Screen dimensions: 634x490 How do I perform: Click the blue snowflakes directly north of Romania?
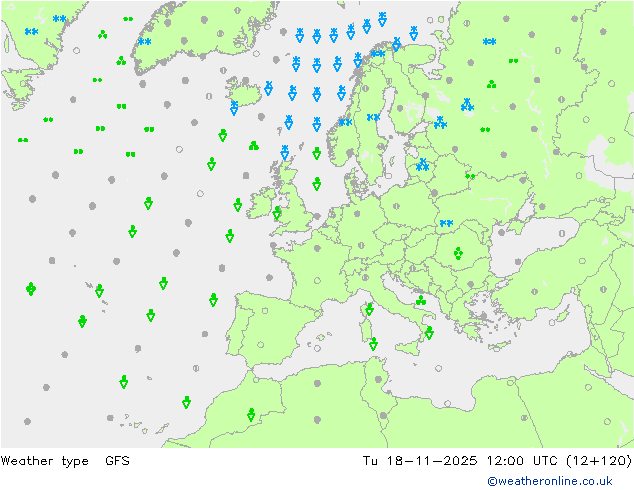(x=446, y=223)
